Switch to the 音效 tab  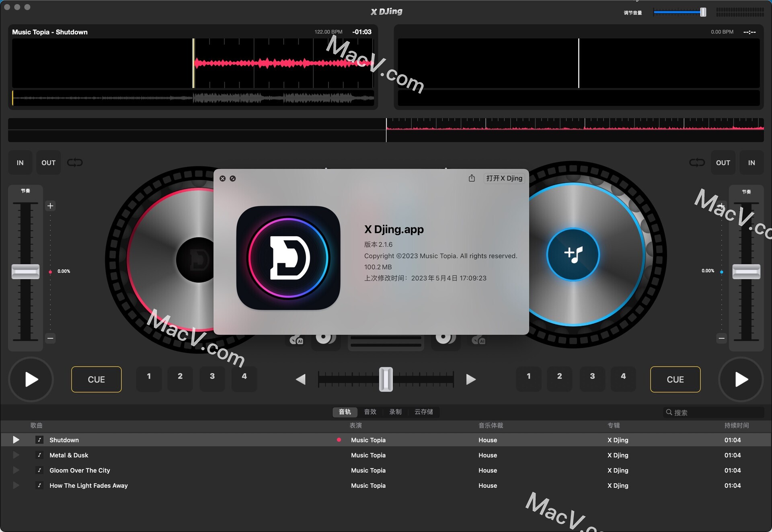coord(370,412)
